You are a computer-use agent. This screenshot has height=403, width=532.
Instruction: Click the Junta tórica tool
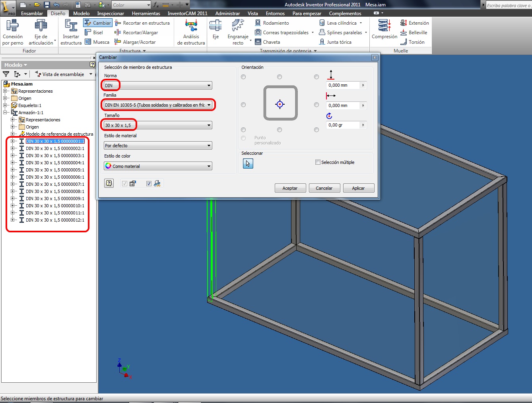tap(336, 42)
